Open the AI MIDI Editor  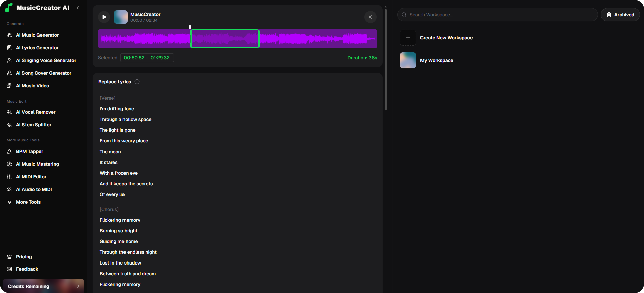click(31, 177)
